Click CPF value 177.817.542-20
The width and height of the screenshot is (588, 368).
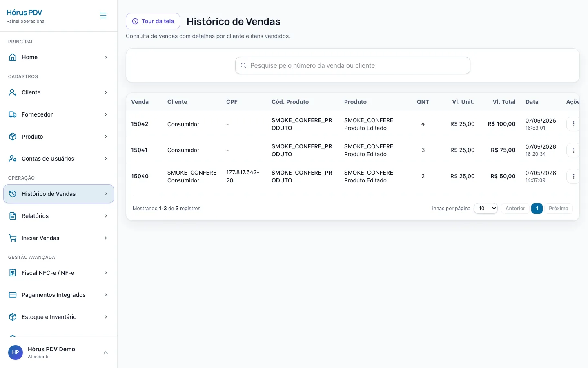coord(243,176)
